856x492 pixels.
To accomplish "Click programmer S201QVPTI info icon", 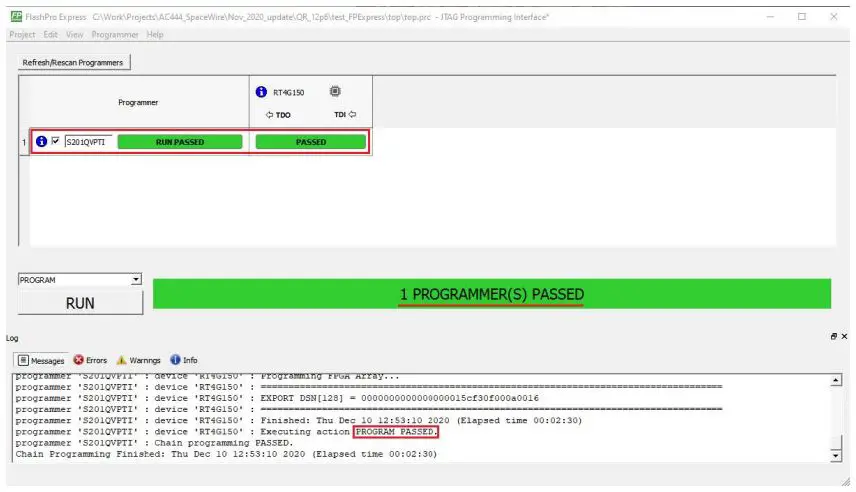I will pyautogui.click(x=41, y=141).
